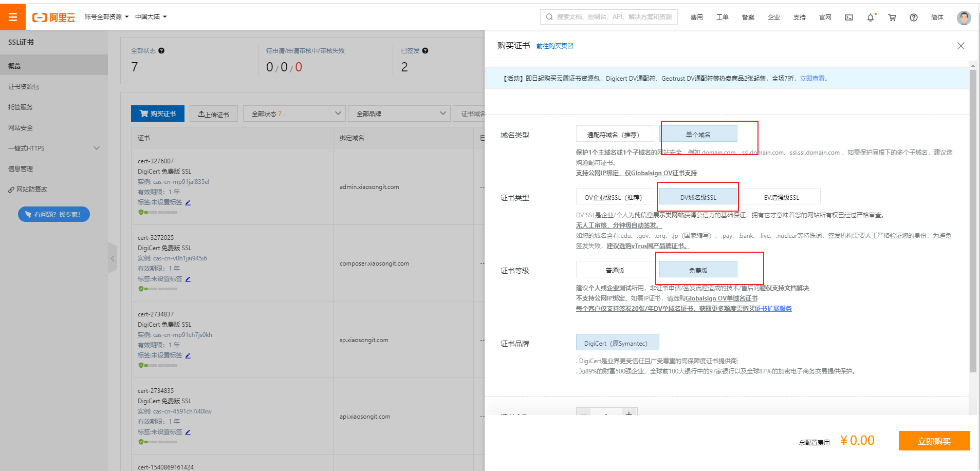Follow the 前往购买页 link
Image resolution: width=980 pixels, height=471 pixels.
[554, 46]
